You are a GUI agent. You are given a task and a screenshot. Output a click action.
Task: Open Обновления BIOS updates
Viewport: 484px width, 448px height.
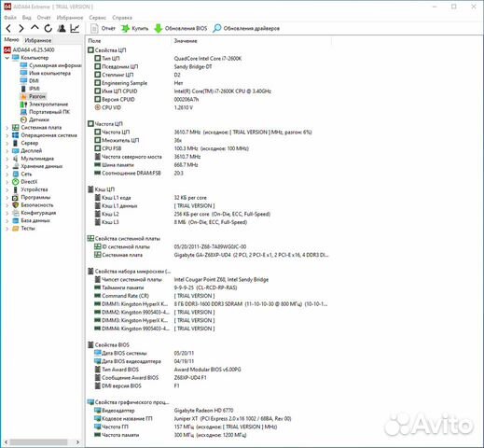pyautogui.click(x=181, y=29)
